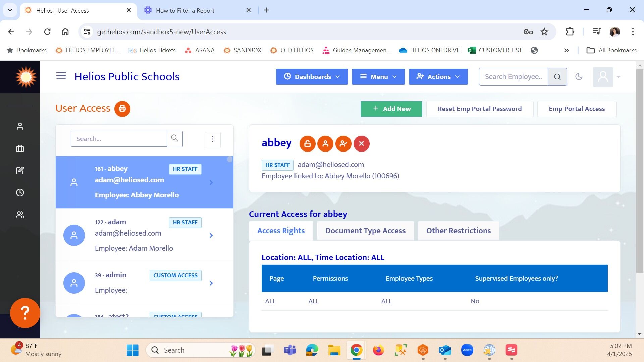Image resolution: width=644 pixels, height=362 pixels.
Task: Open the clock icon in left sidebar
Action: click(x=20, y=193)
